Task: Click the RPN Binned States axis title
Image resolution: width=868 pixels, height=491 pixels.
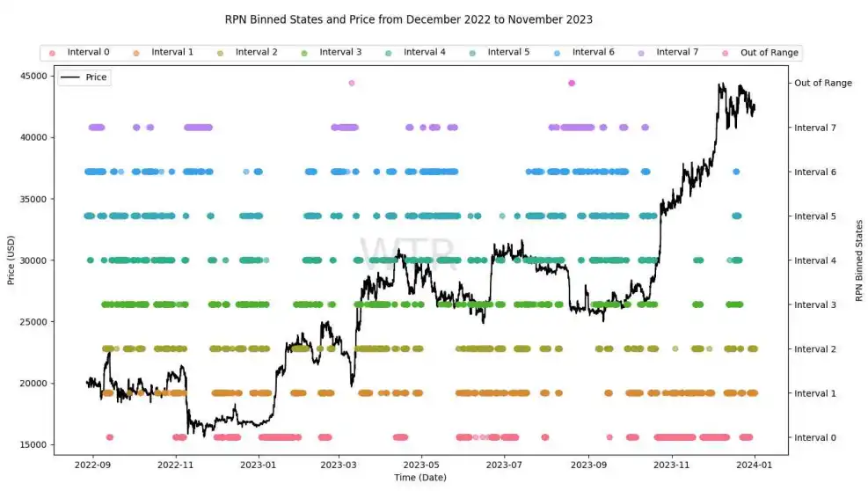Action: click(859, 261)
